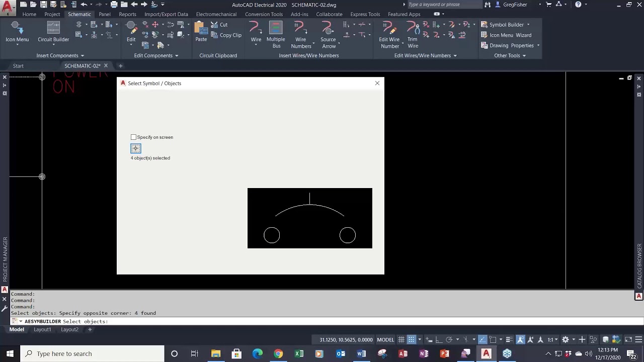Open Symbol Builder dropdown arrow

pyautogui.click(x=528, y=25)
